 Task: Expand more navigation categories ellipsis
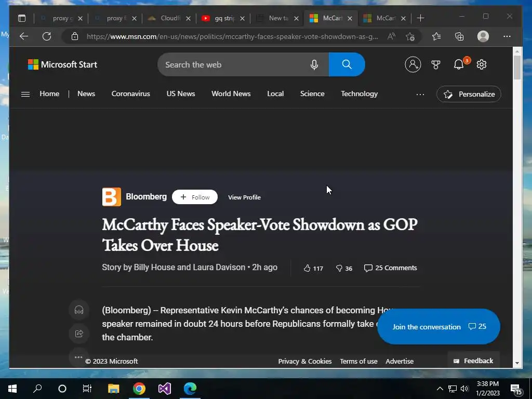[420, 95]
